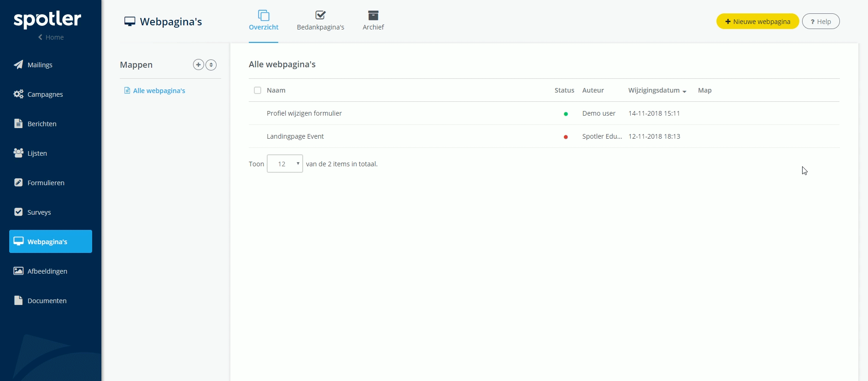Click the Webpagina's monitor icon in sidebar

(x=18, y=241)
